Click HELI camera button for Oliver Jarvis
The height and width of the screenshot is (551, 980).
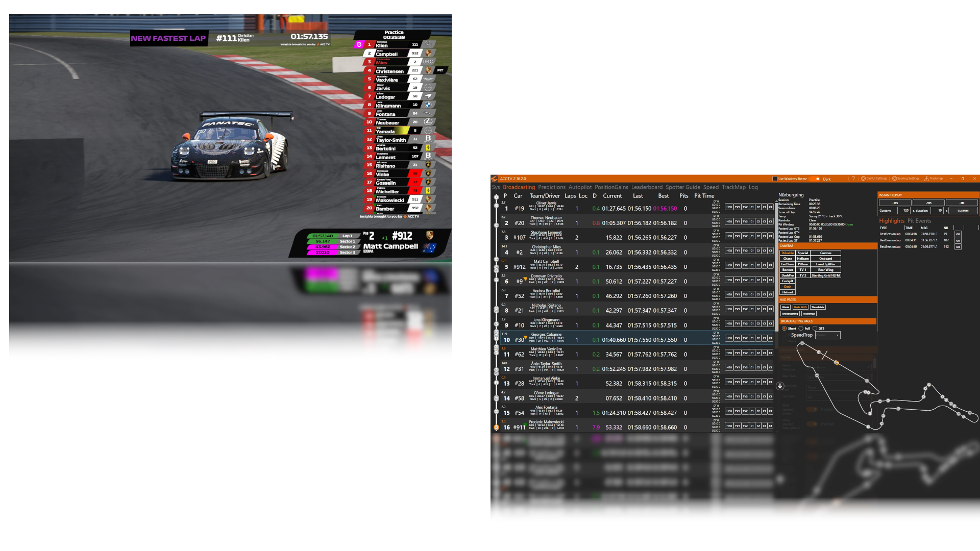click(729, 207)
